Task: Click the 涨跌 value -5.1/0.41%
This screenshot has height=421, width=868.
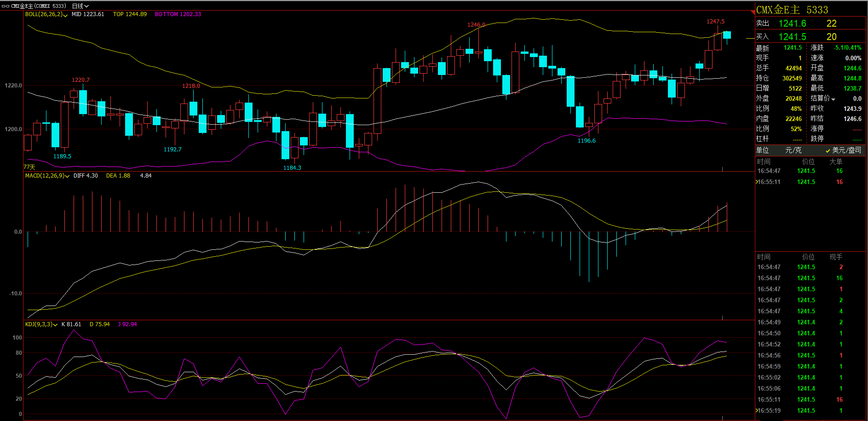Action: tap(848, 48)
